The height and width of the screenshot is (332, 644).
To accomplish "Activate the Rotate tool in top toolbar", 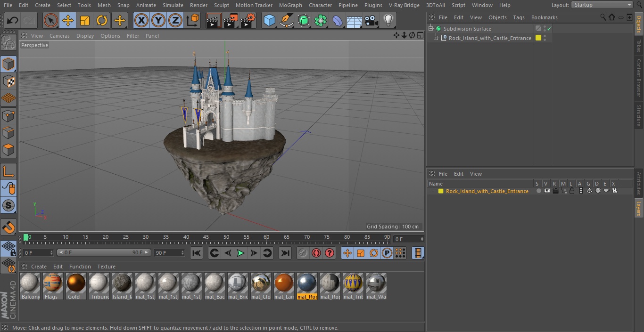I will [102, 20].
